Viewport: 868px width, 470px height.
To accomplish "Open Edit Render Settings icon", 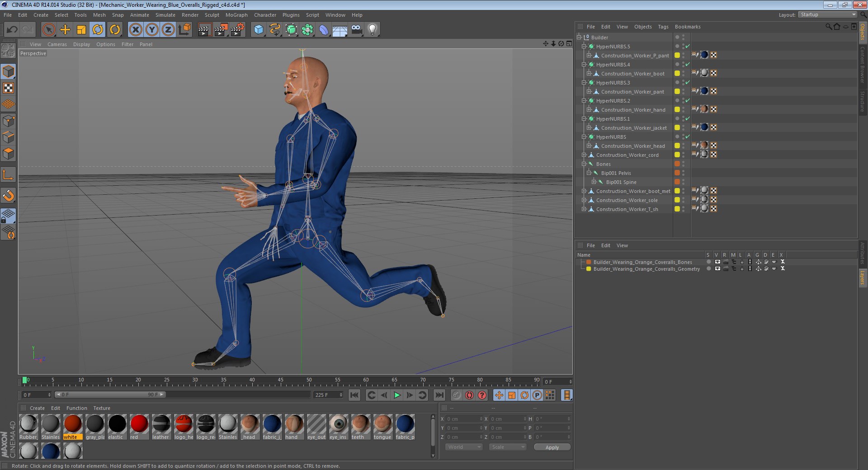I will [237, 30].
